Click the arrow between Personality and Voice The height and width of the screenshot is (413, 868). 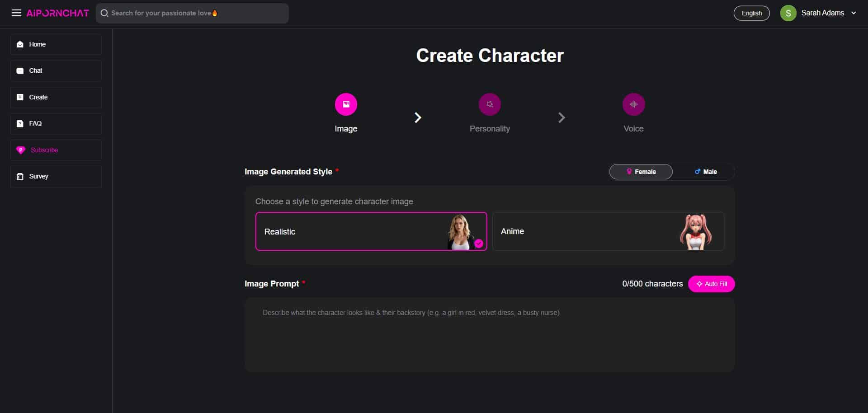[x=561, y=117]
